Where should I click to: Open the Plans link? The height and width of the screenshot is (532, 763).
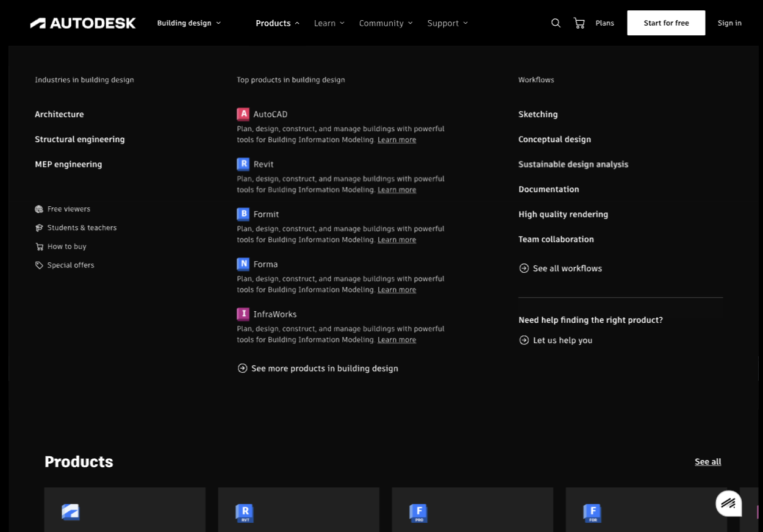click(x=604, y=23)
